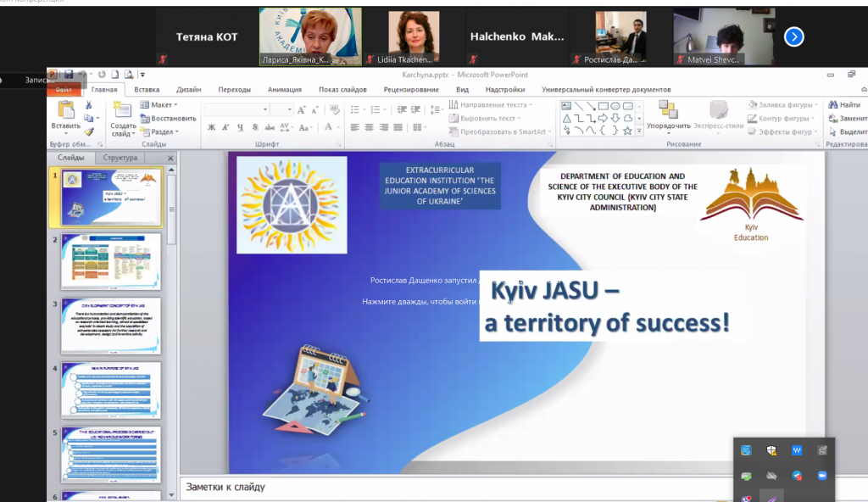Toggle align text right
The width and height of the screenshot is (868, 502).
[x=384, y=127]
